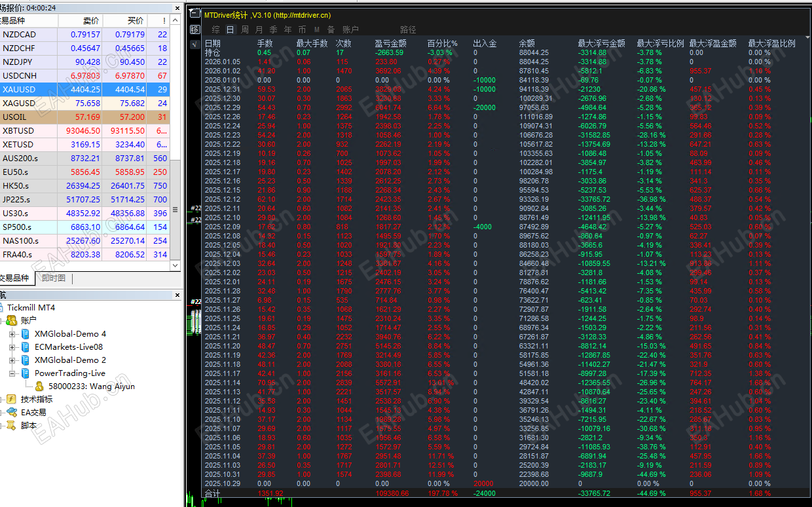
Task: Expand the ECMarkets-Live08 account node
Action: point(12,348)
